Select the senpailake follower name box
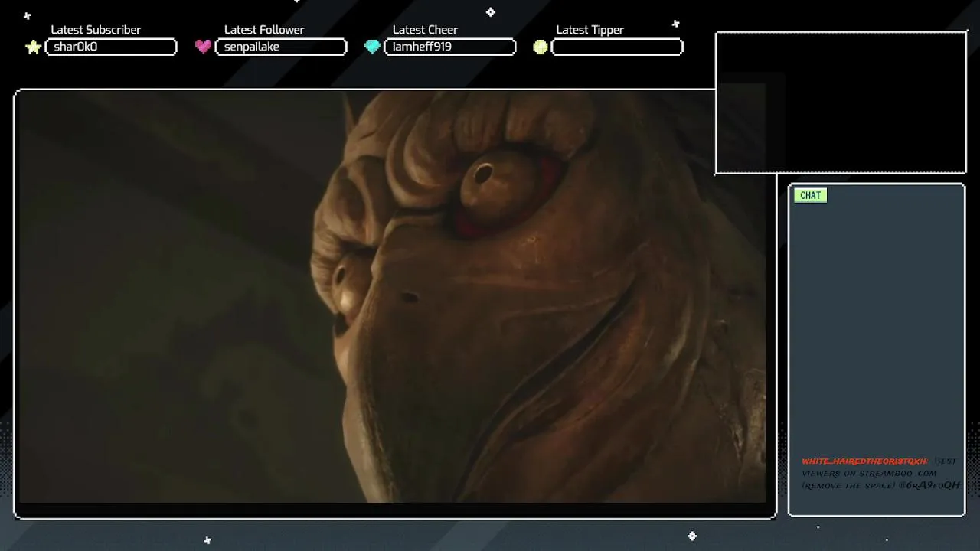The height and width of the screenshot is (551, 980). click(x=281, y=47)
